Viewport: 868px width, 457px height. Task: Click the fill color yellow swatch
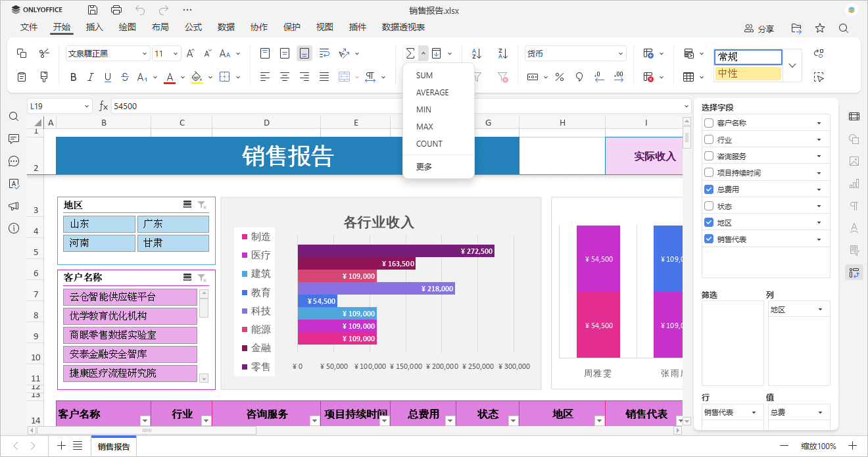pos(197,78)
